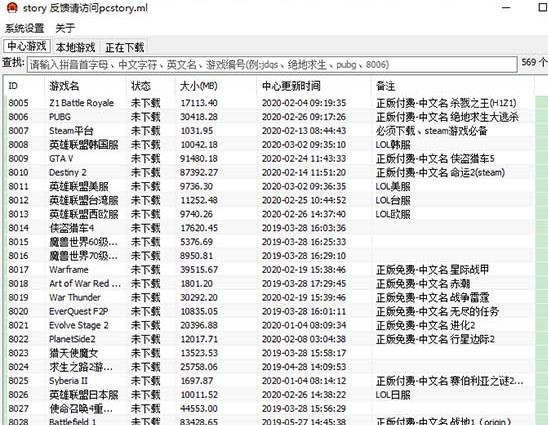Select the 英雄联盟台湾服 entry
548x425 pixels.
pyautogui.click(x=269, y=200)
